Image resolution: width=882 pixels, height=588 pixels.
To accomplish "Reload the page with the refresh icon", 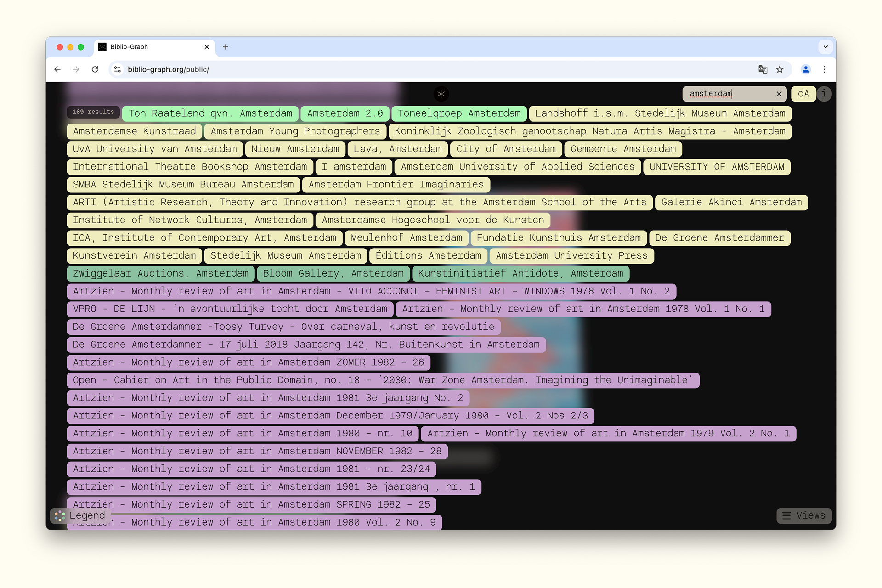I will click(95, 69).
